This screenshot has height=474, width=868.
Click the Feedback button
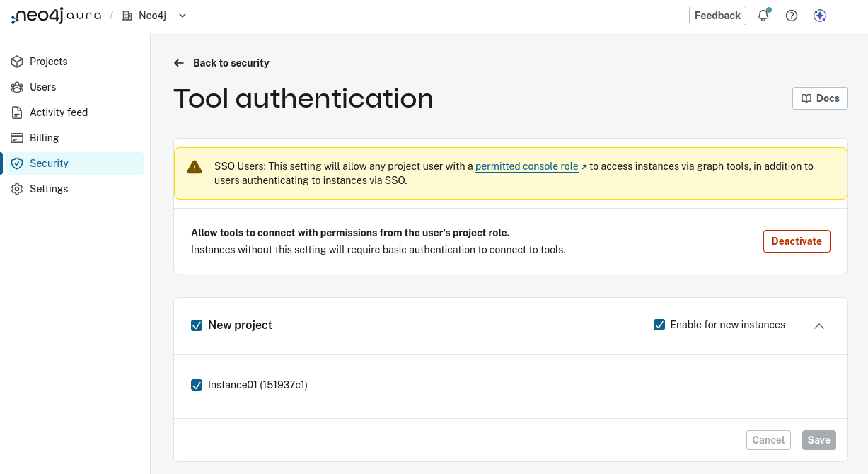point(717,16)
